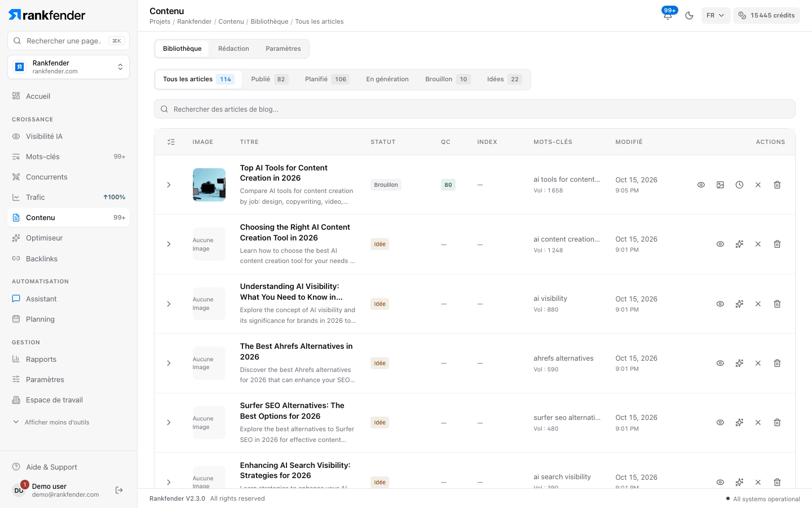
Task: Click the logout icon beside Demo user
Action: [119, 490]
